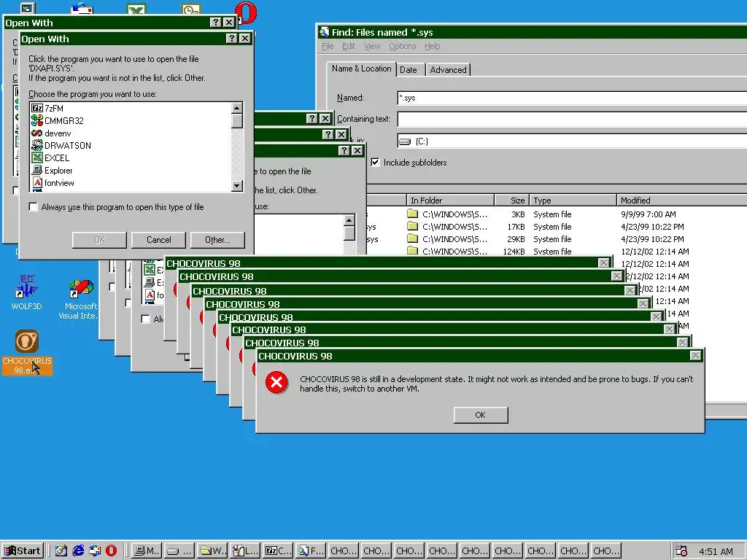
Task: Click into the Containing text field
Action: click(x=572, y=119)
